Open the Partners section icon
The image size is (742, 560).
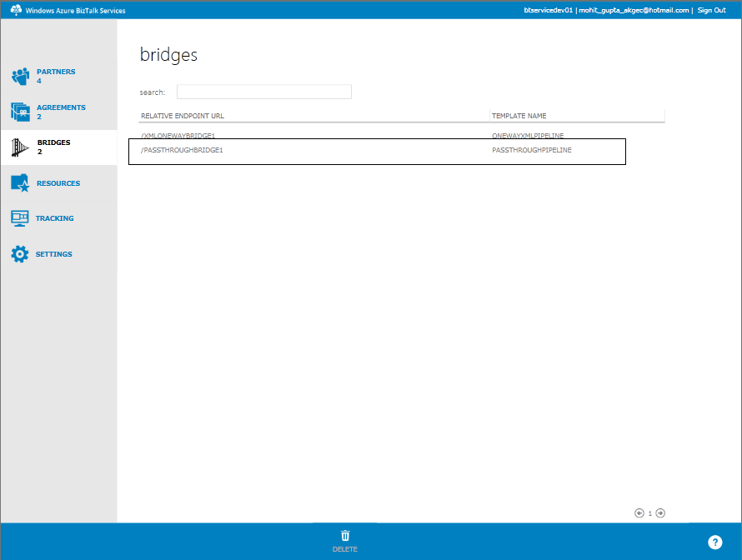click(x=20, y=76)
